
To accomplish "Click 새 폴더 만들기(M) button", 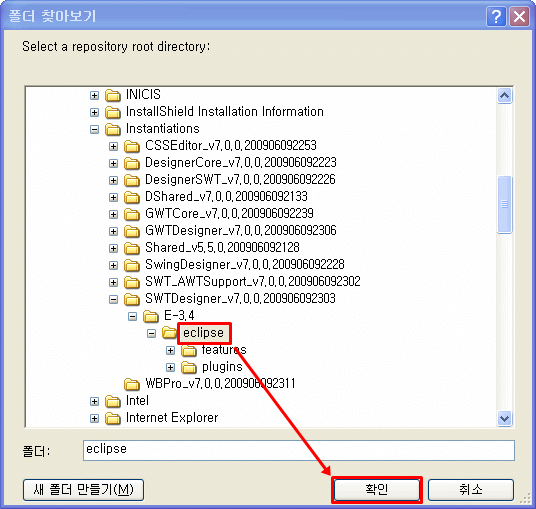I will coord(83,490).
